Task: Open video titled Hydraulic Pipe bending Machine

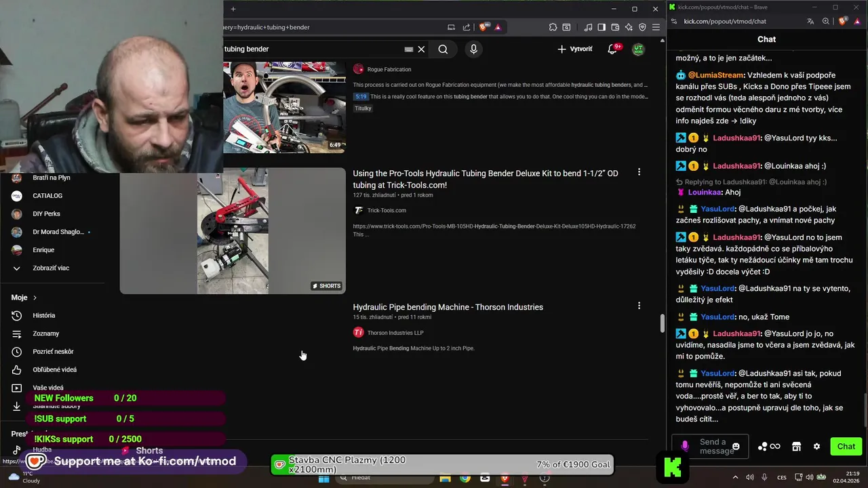Action: 448,307
